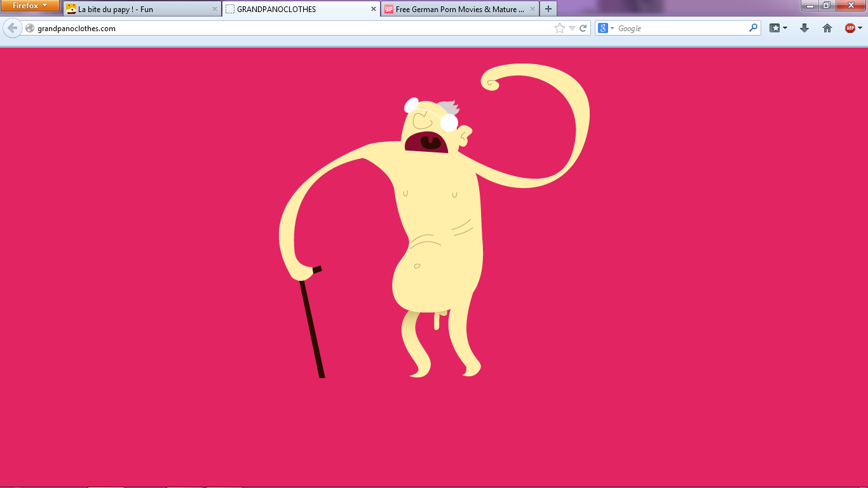The width and height of the screenshot is (868, 488).
Task: Close the first tab ending in 'Fun'
Action: [x=214, y=10]
